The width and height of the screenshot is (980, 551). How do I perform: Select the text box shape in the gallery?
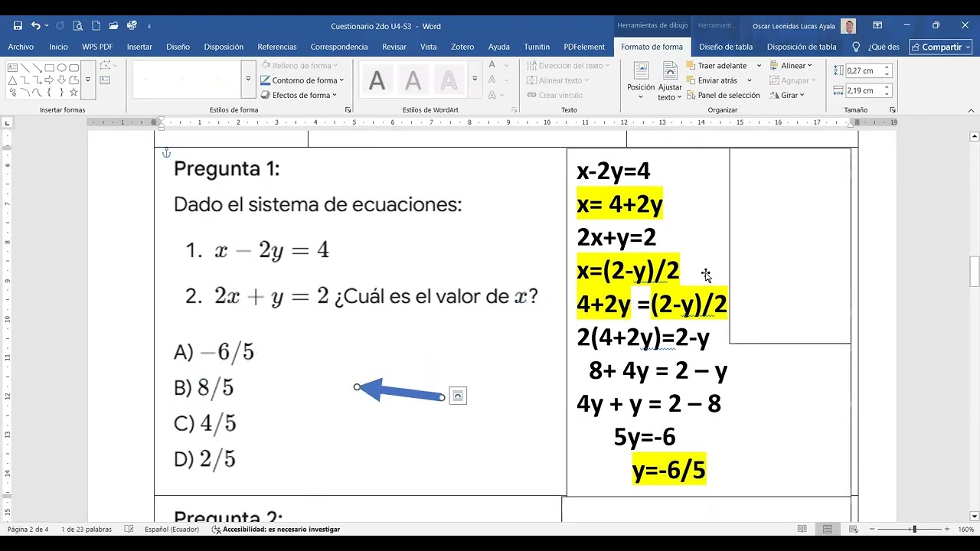coord(12,67)
